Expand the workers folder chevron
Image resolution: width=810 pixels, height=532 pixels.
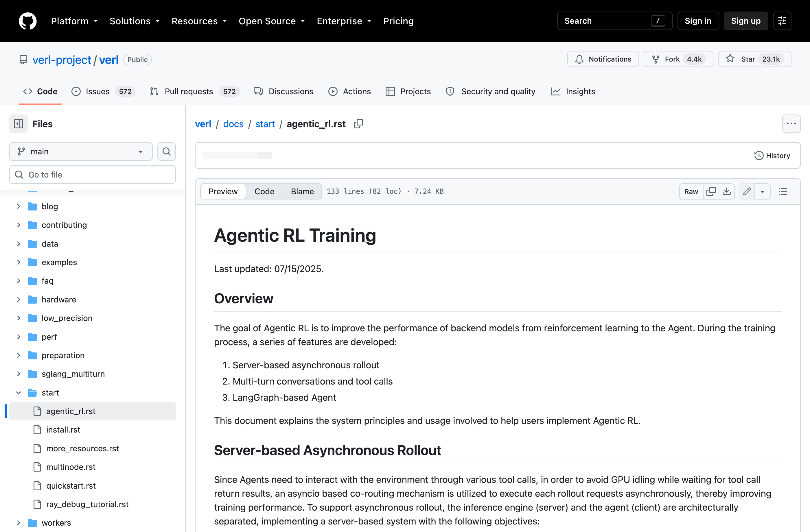(x=19, y=523)
